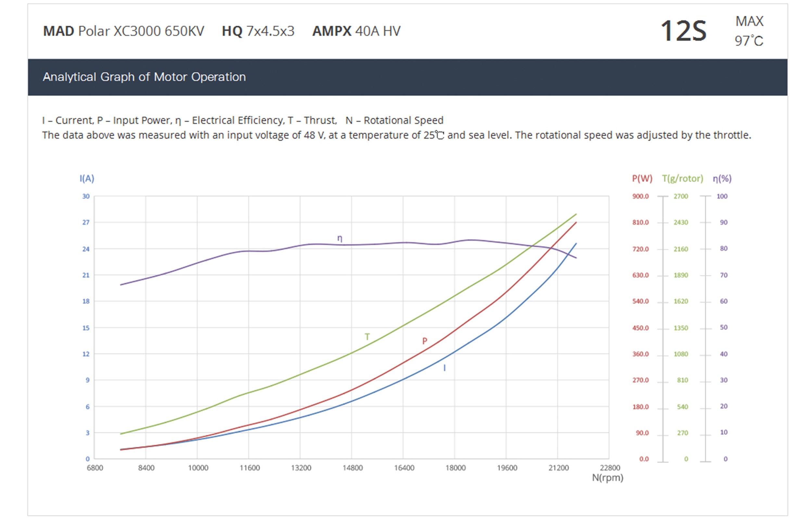The width and height of the screenshot is (812, 520).
Task: Click the I current curve label
Action: click(x=444, y=368)
